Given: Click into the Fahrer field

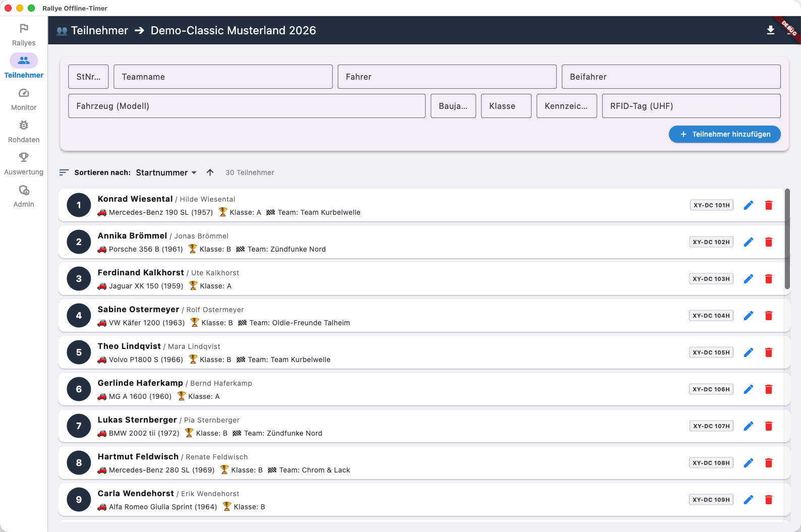Looking at the screenshot, I should point(447,77).
